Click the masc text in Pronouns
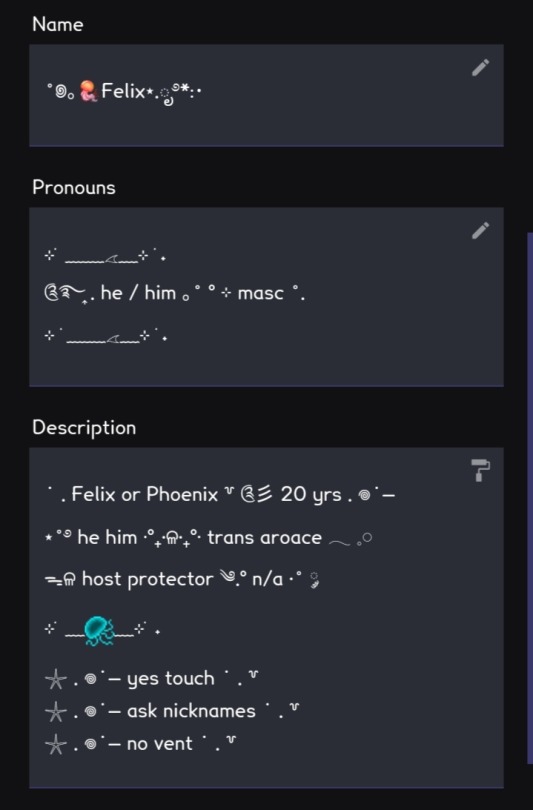Image resolution: width=533 pixels, height=810 pixels. [260, 293]
